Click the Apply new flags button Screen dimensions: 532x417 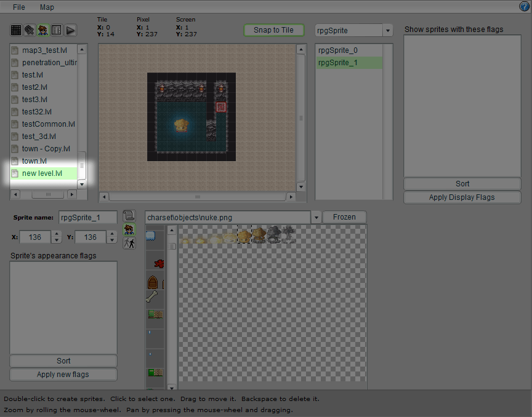[x=63, y=375]
